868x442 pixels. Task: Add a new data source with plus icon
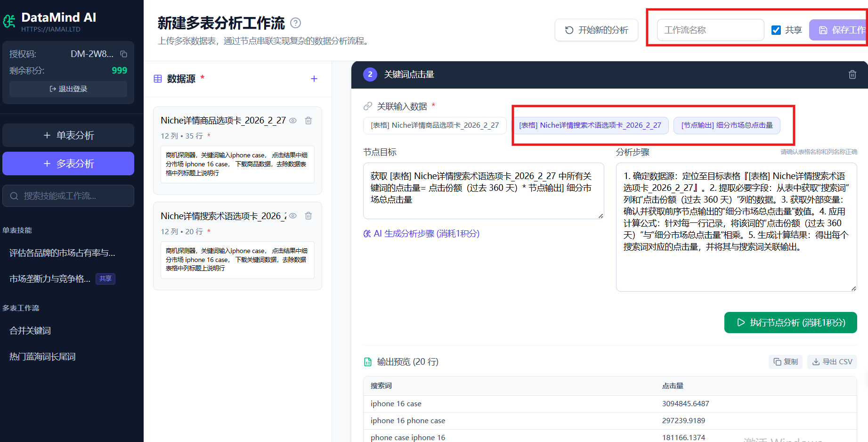tap(314, 79)
